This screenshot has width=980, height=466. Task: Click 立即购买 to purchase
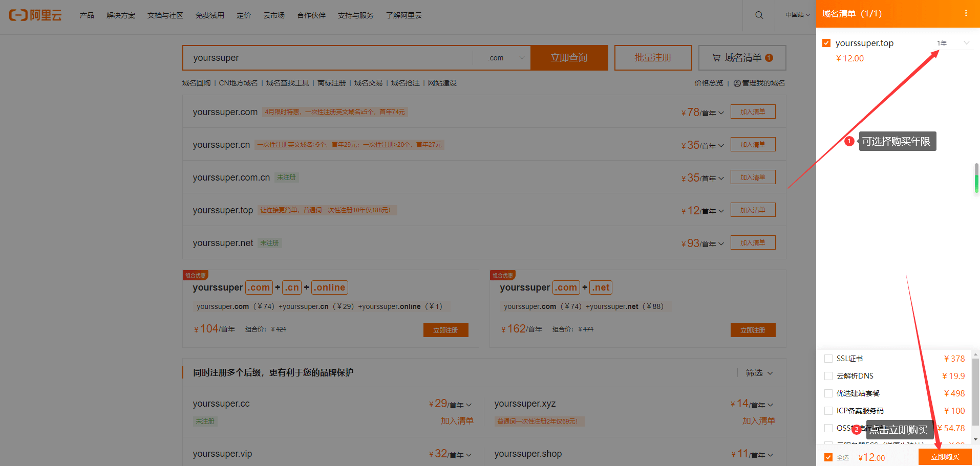click(945, 457)
